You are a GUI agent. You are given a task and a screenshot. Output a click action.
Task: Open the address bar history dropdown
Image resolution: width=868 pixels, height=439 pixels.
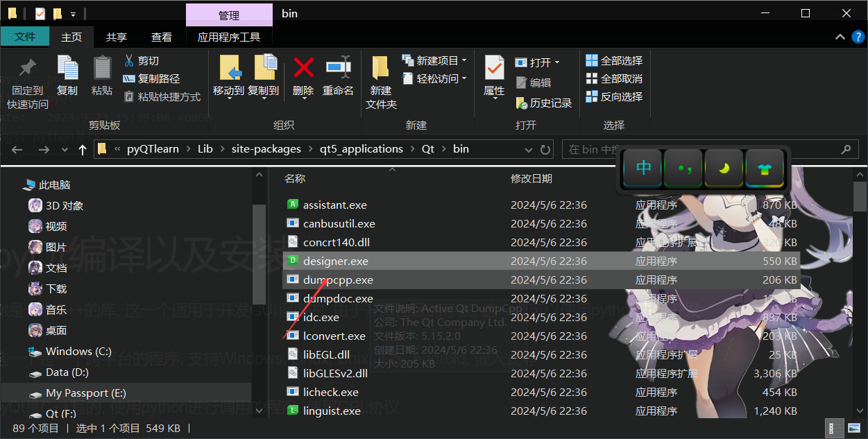pyautogui.click(x=530, y=149)
